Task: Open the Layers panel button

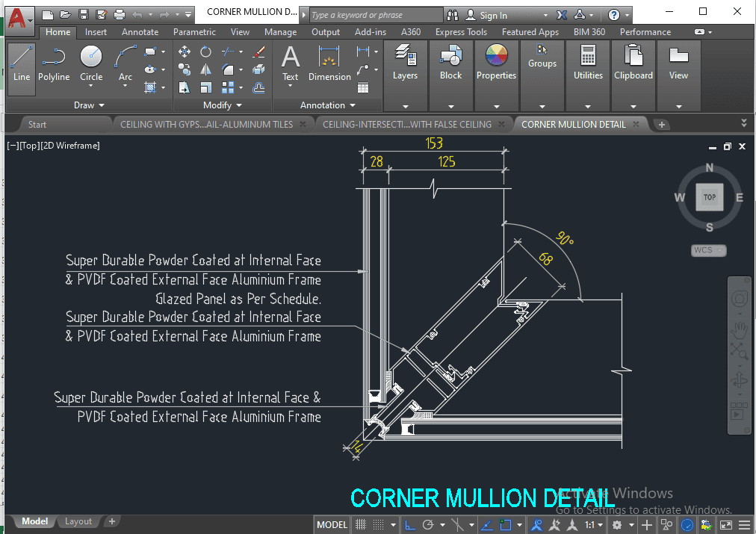Action: [x=405, y=63]
